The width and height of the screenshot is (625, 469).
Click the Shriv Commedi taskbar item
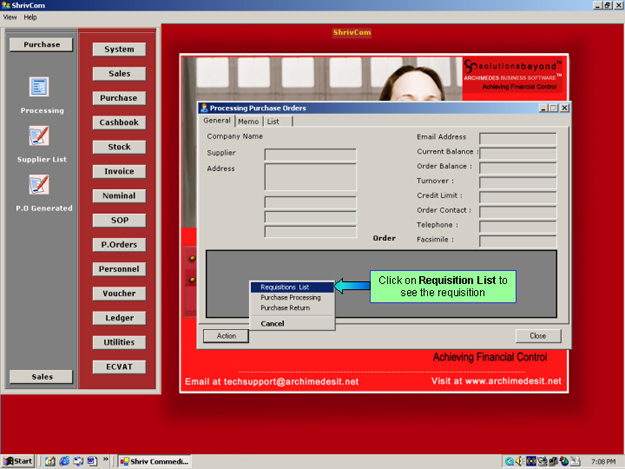(154, 461)
